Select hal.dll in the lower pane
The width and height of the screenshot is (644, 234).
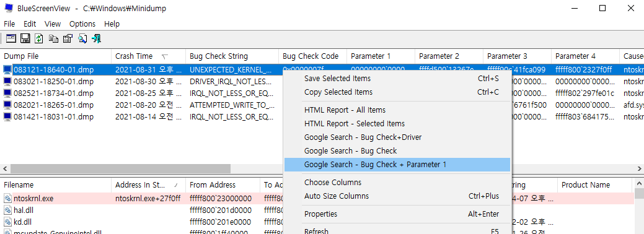tap(24, 210)
